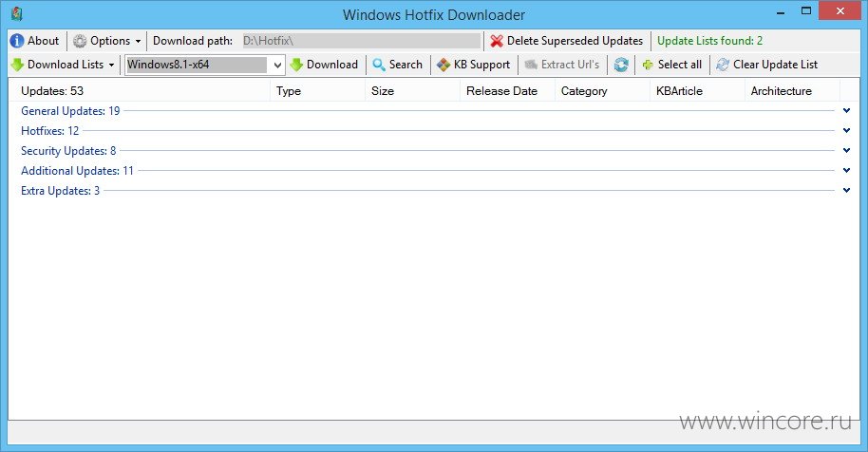Click the application icon in title bar
868x452 pixels.
click(16, 13)
